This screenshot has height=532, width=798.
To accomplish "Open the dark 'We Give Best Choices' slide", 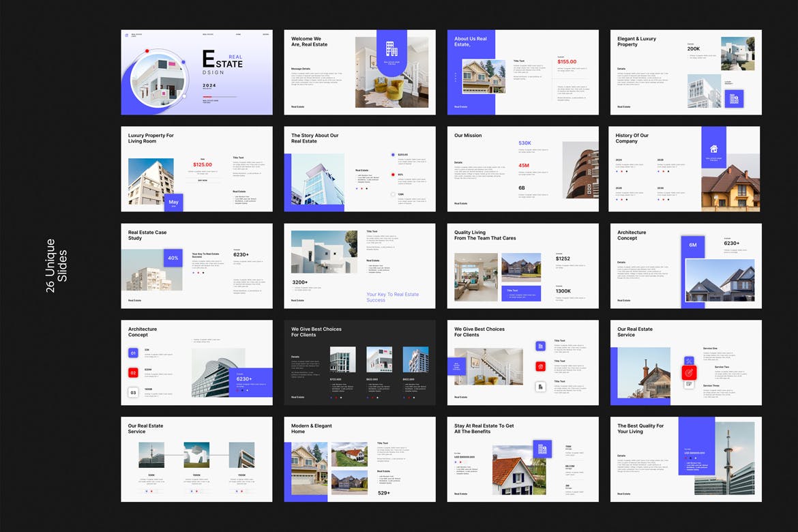I will click(x=359, y=363).
